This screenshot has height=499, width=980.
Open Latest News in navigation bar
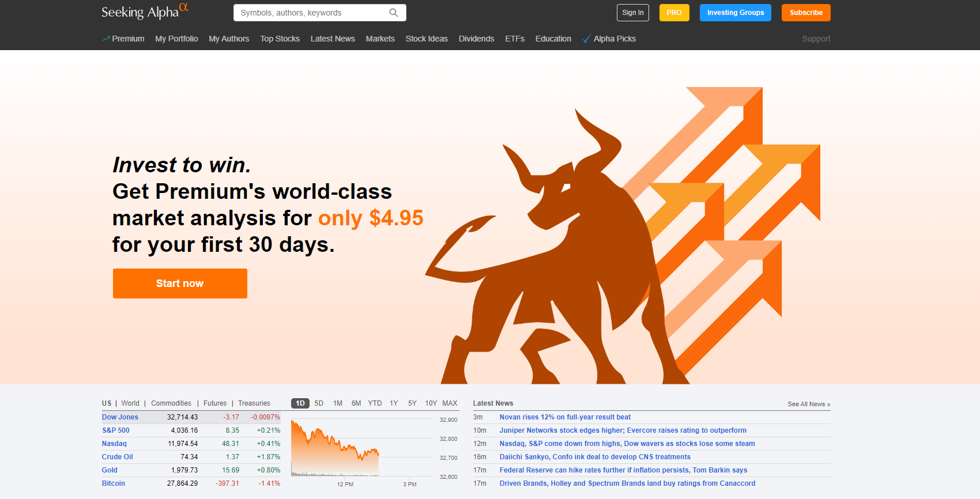(333, 39)
